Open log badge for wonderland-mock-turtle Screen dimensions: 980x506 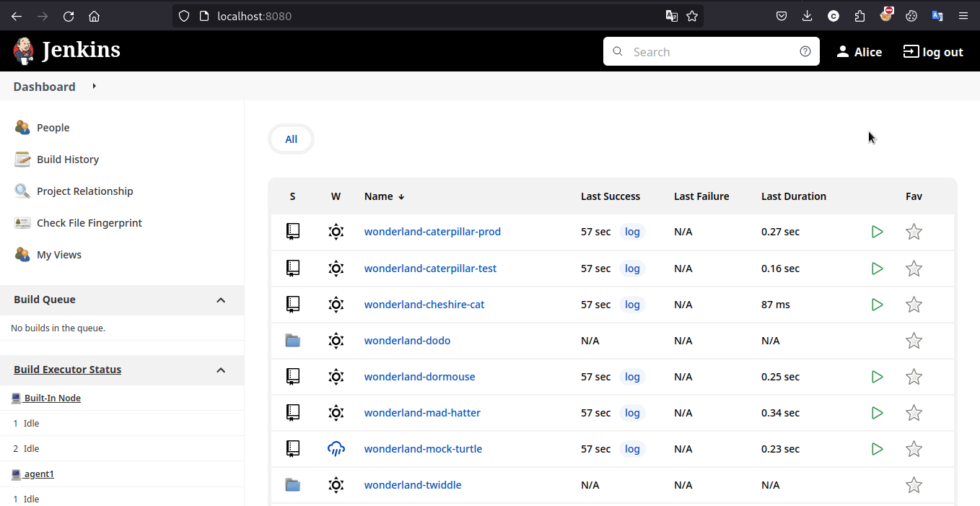click(x=632, y=449)
